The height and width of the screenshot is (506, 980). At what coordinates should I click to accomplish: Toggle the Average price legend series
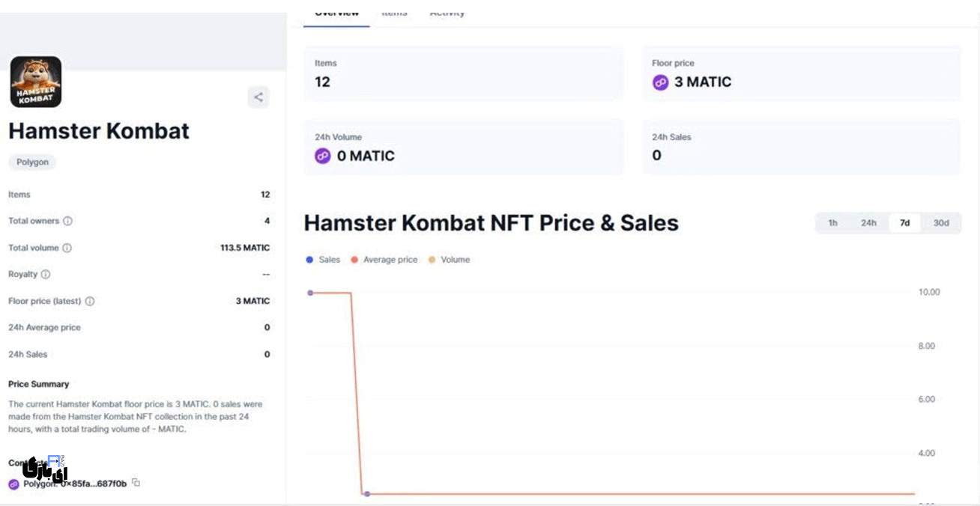pos(384,260)
